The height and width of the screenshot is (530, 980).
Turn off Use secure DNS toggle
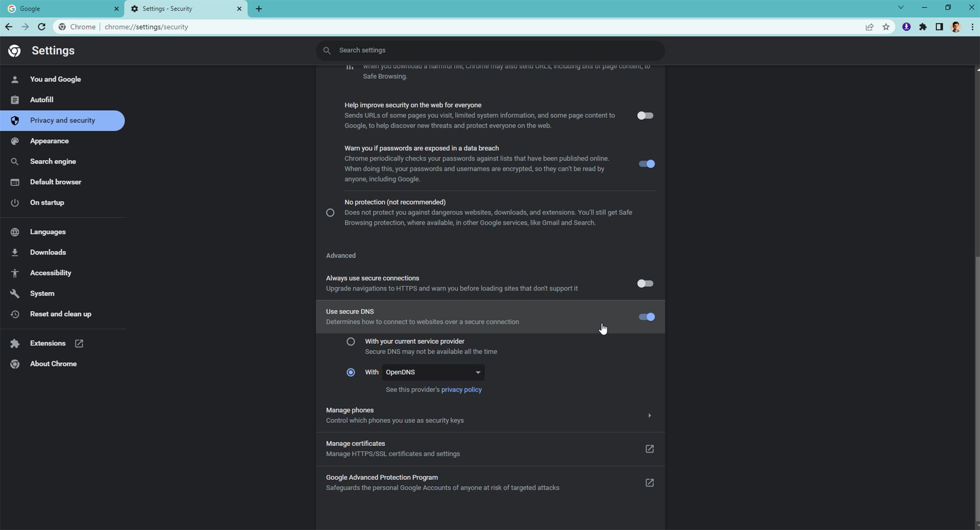point(646,317)
